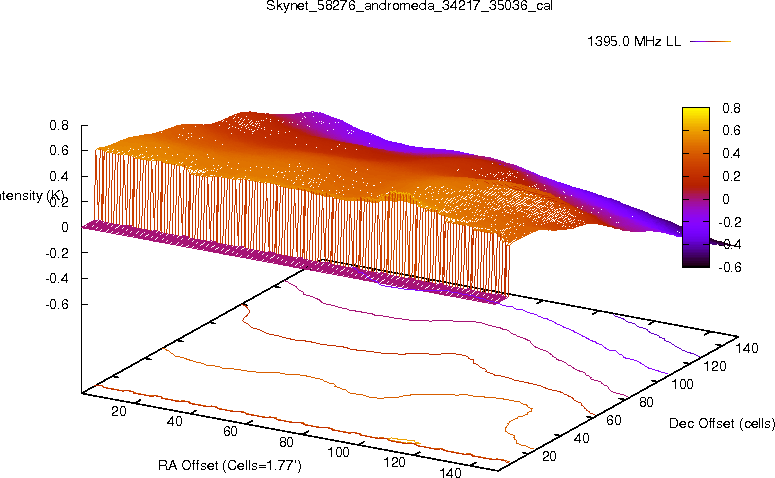This screenshot has width=775, height=478.
Task: Click the 0.2 label on the color bar
Action: pos(731,176)
